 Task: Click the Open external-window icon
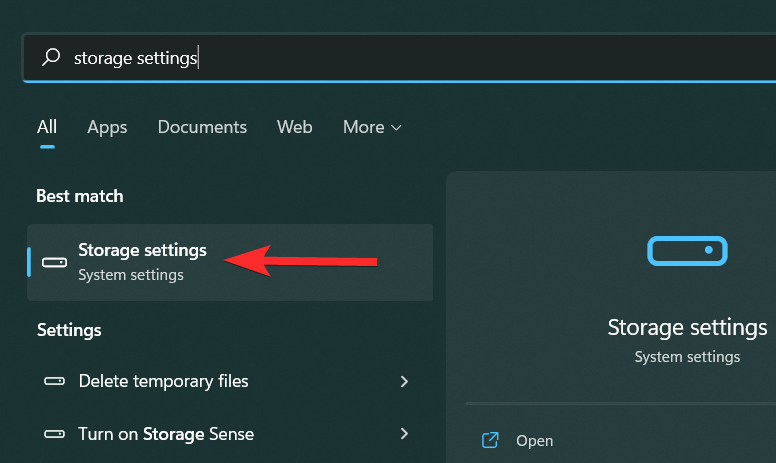tap(490, 440)
